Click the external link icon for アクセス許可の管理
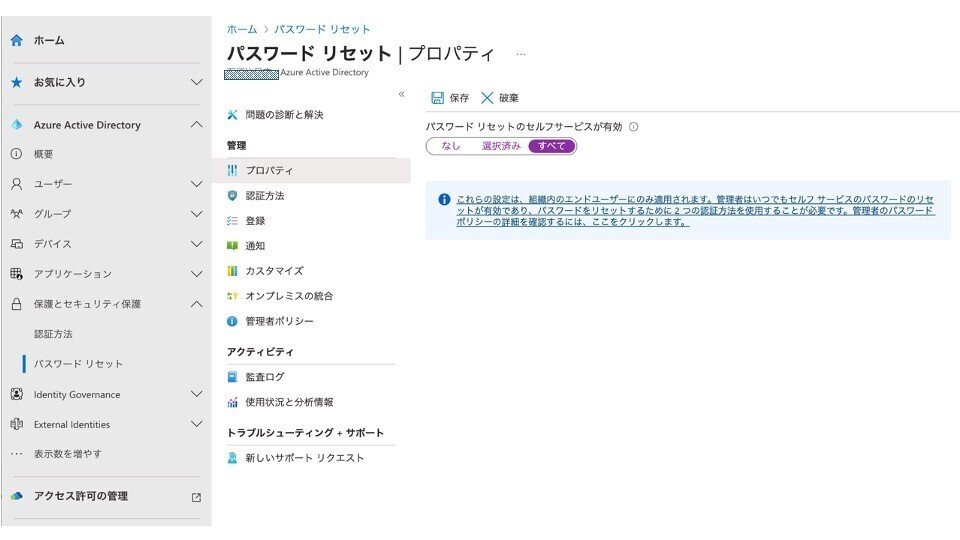960x540 pixels. click(196, 497)
